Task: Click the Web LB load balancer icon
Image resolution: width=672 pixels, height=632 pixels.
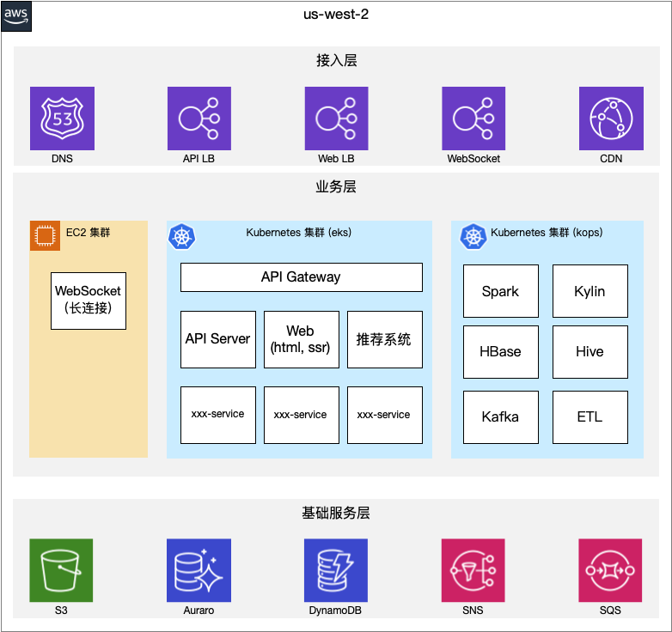Action: (336, 118)
